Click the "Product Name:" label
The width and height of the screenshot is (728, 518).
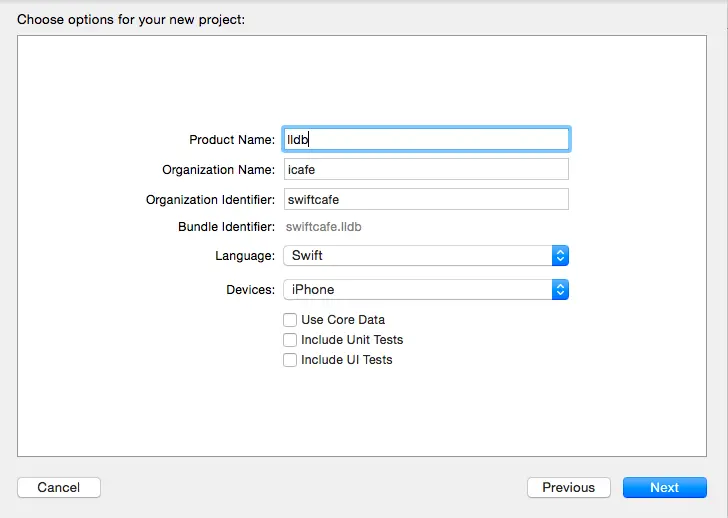232,140
